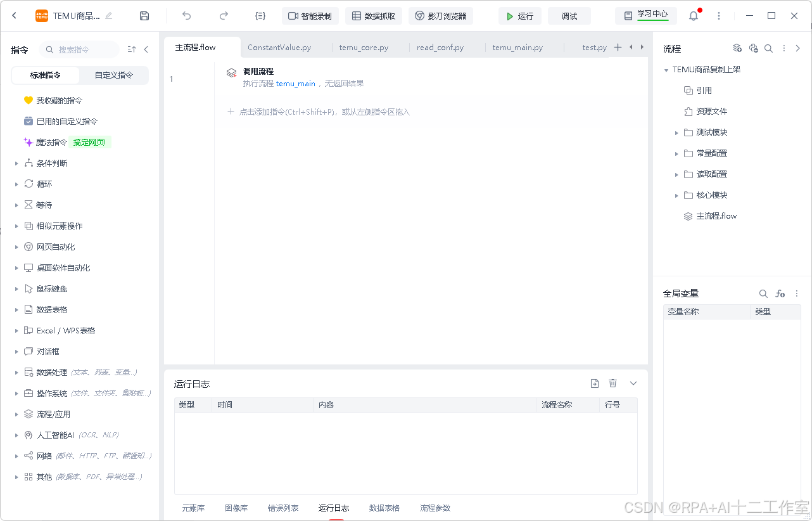Viewport: 812px width, 521px height.
Task: Launch the 影刀浏览器 browser
Action: point(441,16)
